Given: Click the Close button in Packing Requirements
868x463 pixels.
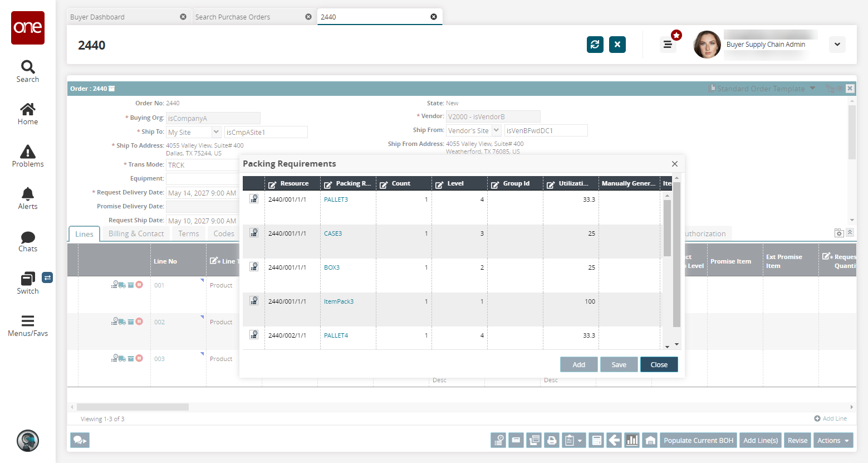Looking at the screenshot, I should (659, 365).
